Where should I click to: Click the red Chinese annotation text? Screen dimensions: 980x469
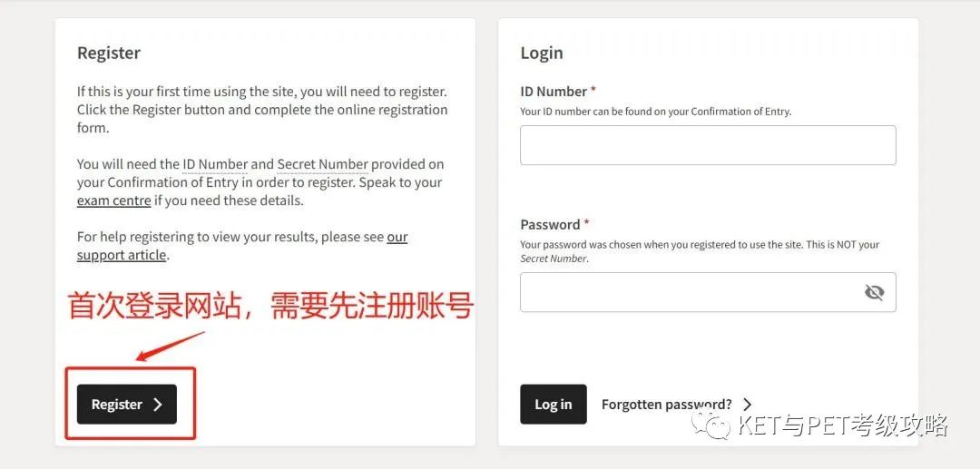point(270,306)
